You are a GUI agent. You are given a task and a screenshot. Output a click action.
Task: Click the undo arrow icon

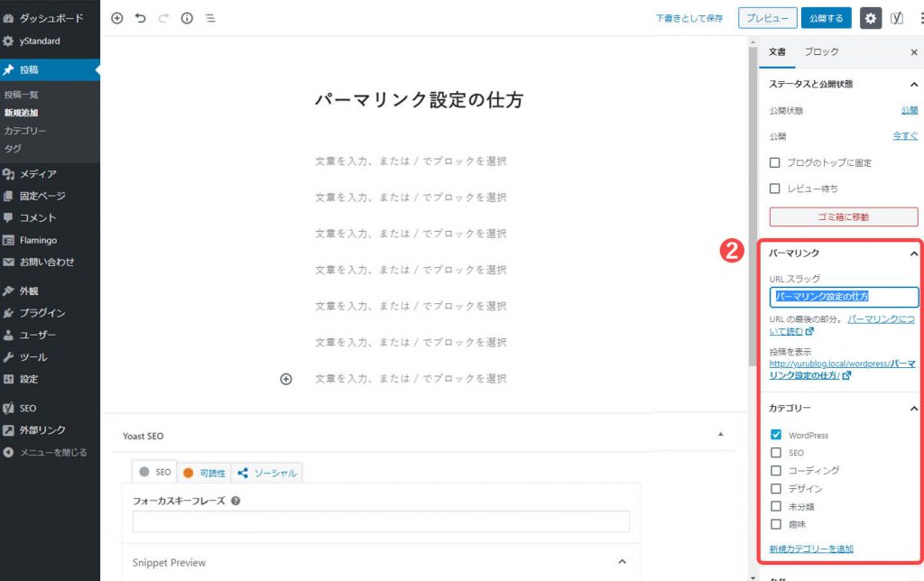tap(140, 18)
